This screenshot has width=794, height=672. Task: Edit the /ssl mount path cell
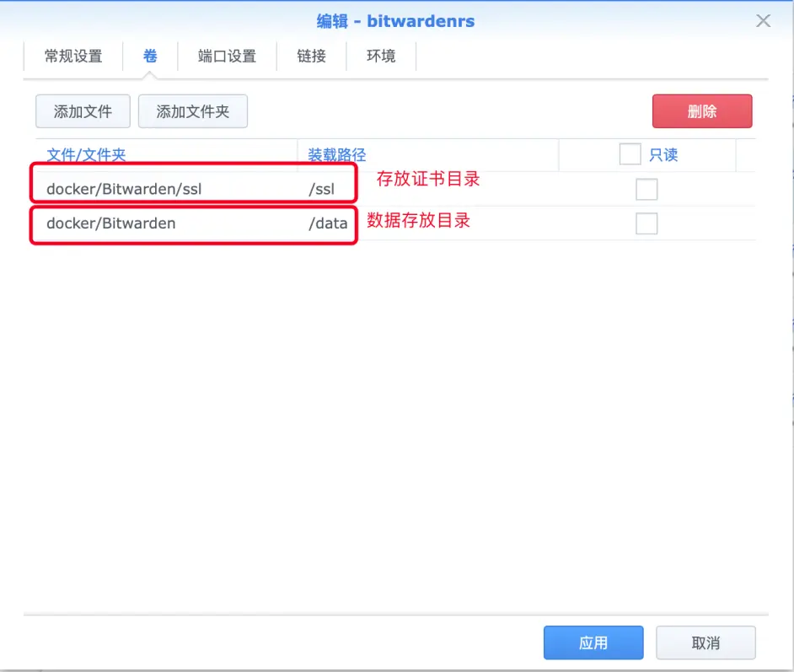[x=321, y=190]
